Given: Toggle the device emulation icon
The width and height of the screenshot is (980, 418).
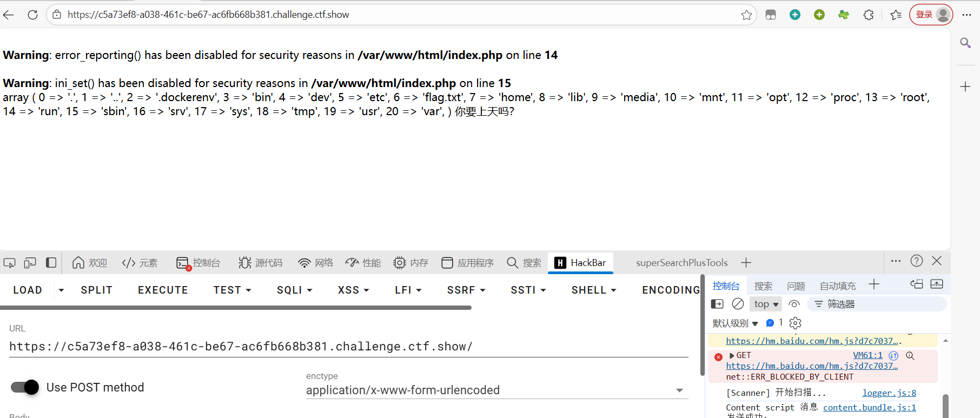Looking at the screenshot, I should (x=30, y=263).
